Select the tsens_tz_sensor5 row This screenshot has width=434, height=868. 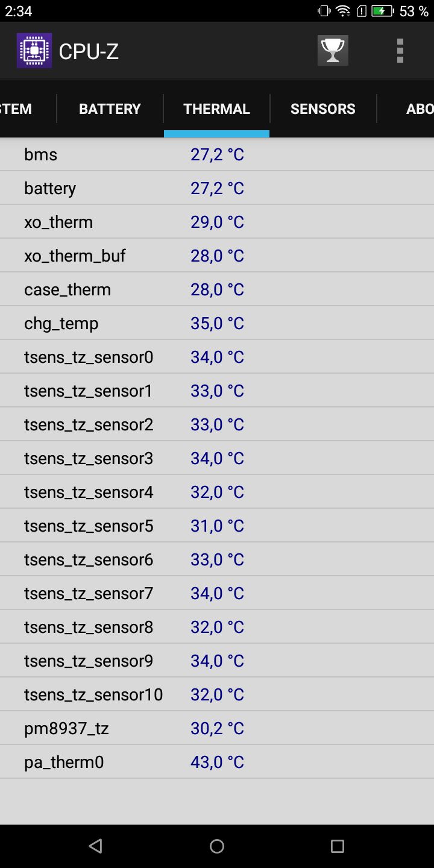[x=217, y=526]
